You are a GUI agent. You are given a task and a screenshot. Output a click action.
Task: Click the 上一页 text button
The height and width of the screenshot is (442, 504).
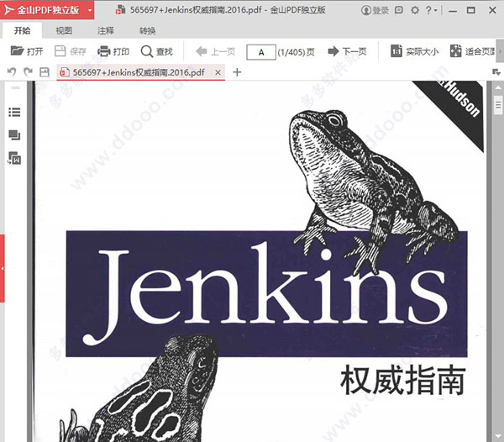(x=223, y=51)
